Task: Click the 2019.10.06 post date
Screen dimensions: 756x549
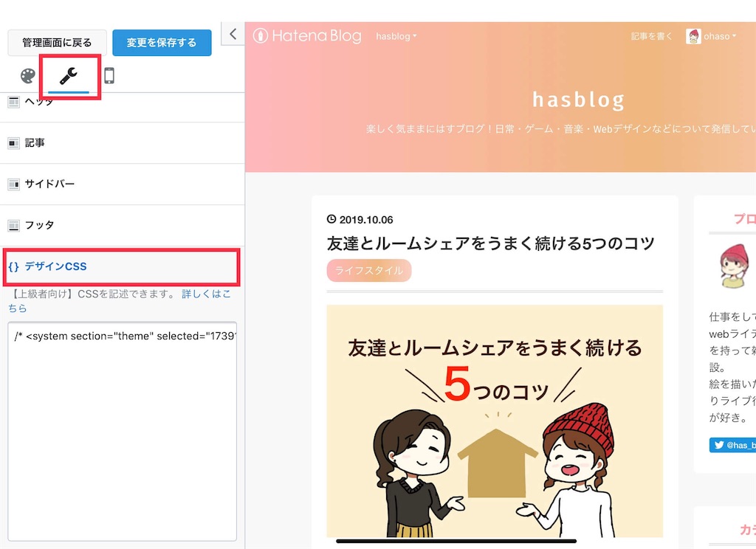Action: pyautogui.click(x=366, y=220)
